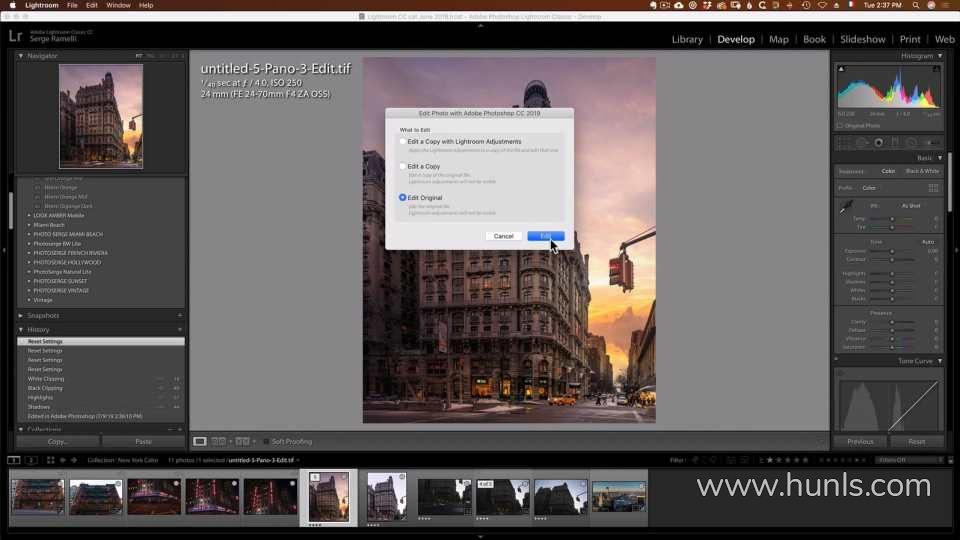
Task: Select the White Balance eyedropper tool
Action: 843,209
